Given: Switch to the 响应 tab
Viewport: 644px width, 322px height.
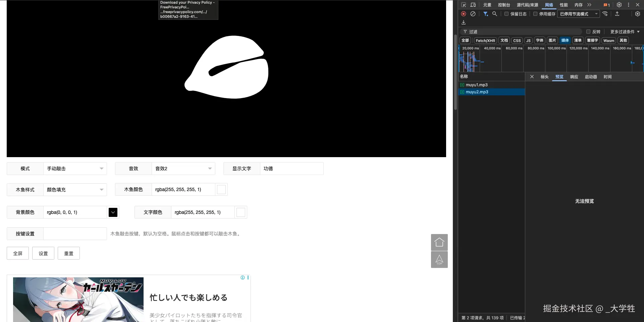Looking at the screenshot, I should pyautogui.click(x=574, y=77).
